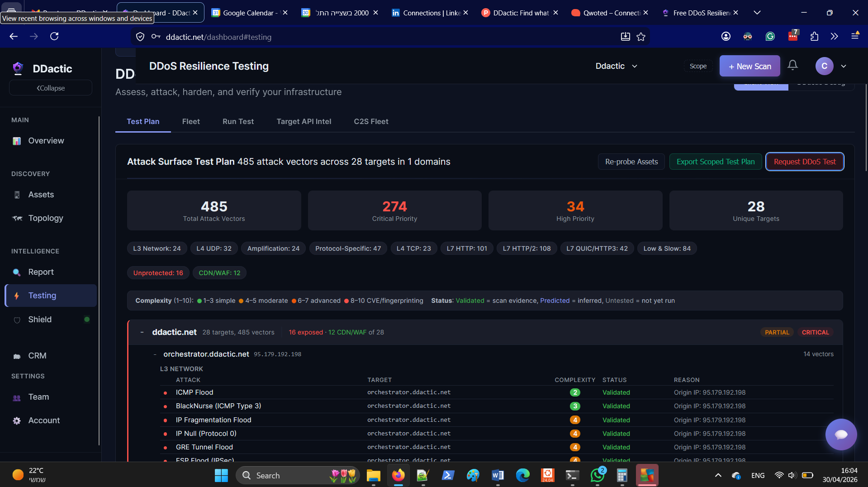Viewport: 868px width, 487px height.
Task: Click the Windows taskbar Search box
Action: pos(297,475)
